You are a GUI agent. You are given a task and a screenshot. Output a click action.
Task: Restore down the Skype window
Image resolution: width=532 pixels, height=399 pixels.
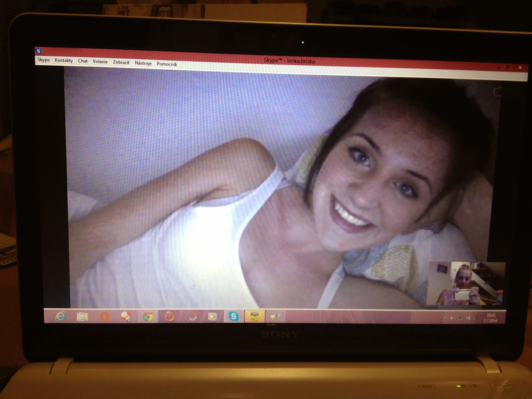[x=508, y=67]
